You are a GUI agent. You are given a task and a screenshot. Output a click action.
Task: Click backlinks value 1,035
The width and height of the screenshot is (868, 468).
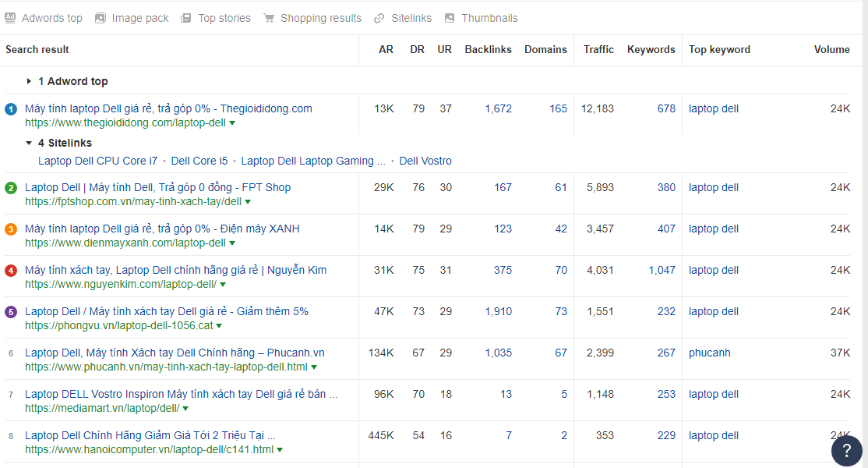(x=498, y=353)
